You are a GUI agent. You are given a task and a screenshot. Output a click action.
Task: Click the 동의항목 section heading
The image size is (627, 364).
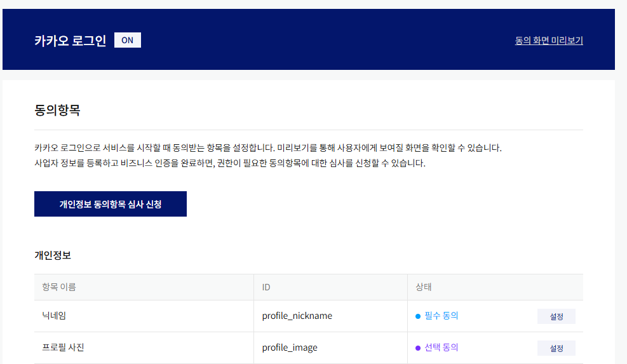pyautogui.click(x=57, y=110)
